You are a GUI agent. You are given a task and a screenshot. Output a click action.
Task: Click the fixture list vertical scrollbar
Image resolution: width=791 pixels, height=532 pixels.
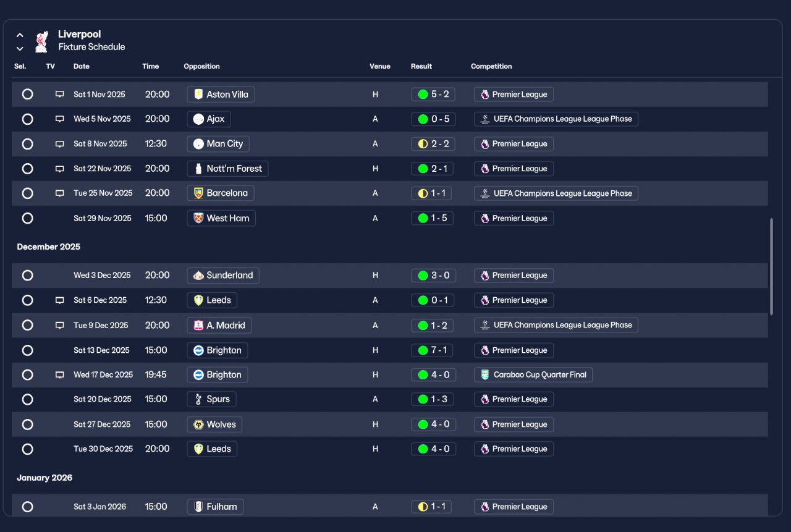tap(771, 266)
